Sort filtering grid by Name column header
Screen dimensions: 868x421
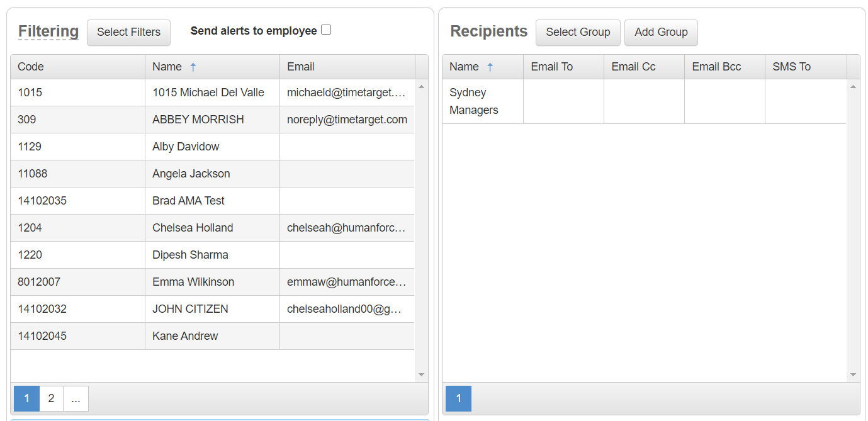point(212,67)
